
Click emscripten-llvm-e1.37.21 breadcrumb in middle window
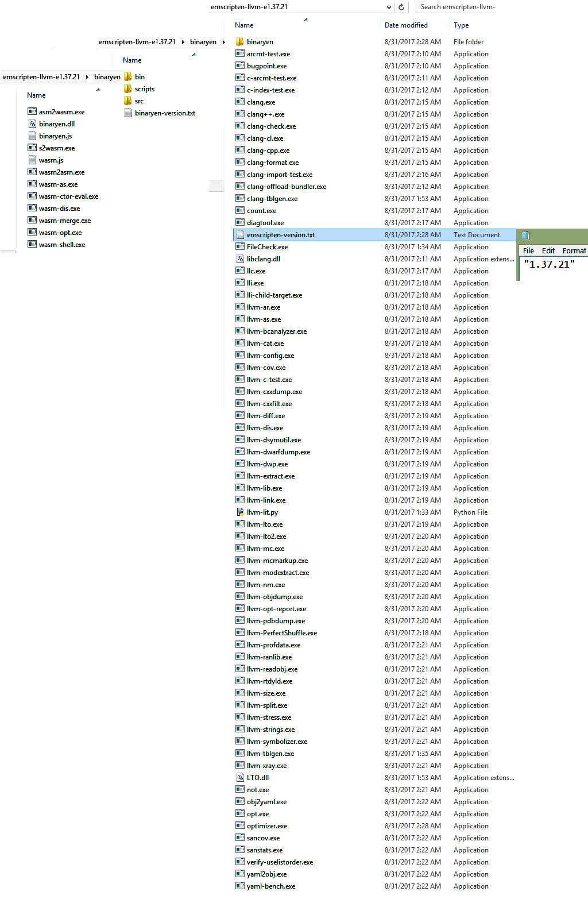(137, 42)
